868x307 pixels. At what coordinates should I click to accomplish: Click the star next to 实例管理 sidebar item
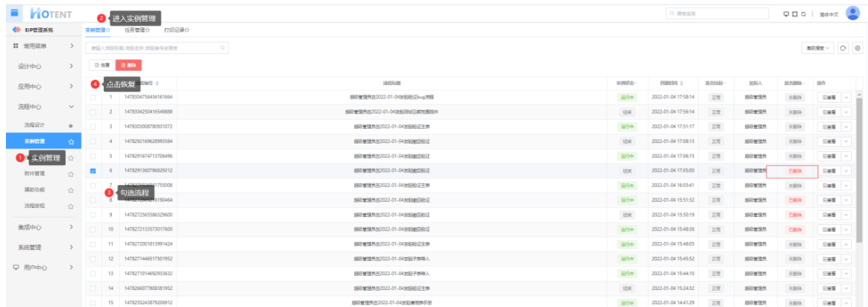(x=71, y=141)
